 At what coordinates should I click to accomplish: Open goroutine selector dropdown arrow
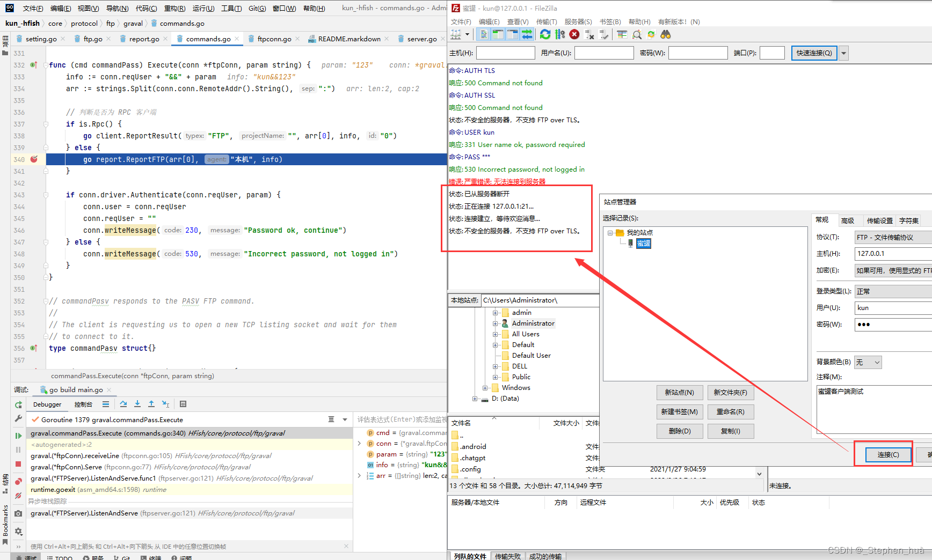tap(345, 419)
